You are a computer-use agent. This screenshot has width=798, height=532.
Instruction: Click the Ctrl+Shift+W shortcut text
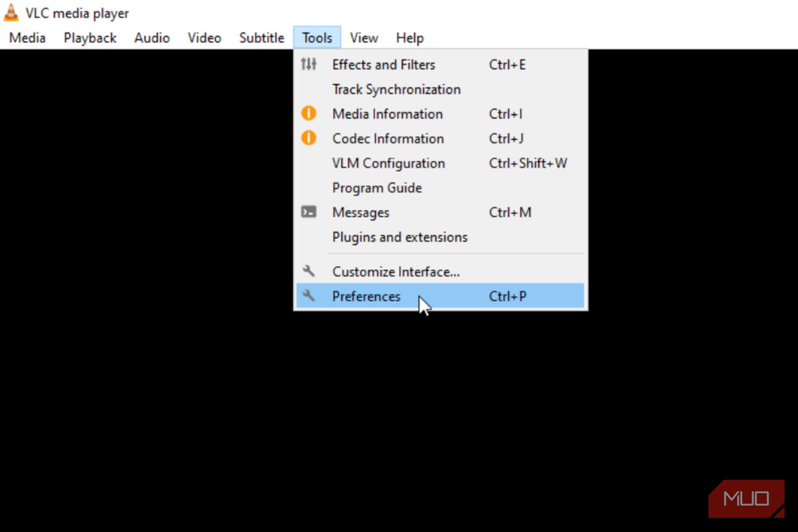click(x=528, y=163)
